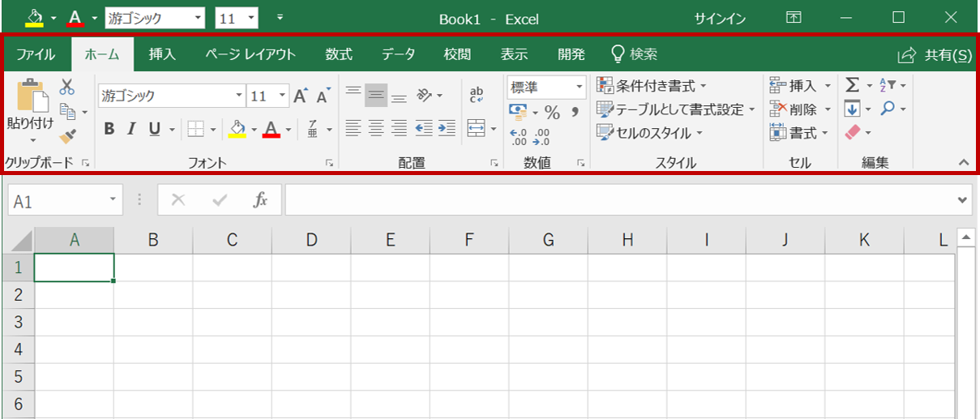
Task: Apply the yellow fill color in the ribbon
Action: (x=237, y=129)
